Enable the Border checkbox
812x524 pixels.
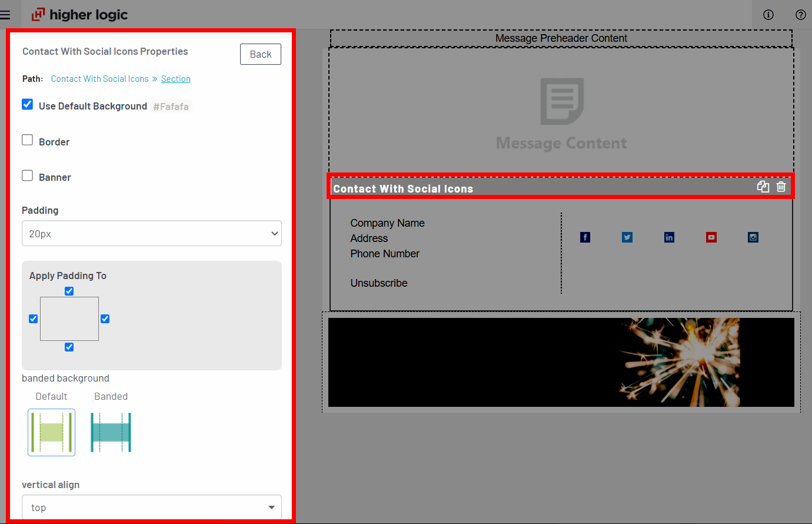pyautogui.click(x=28, y=140)
